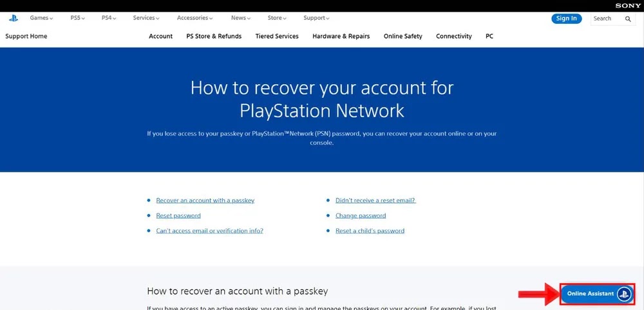This screenshot has height=310, width=644.
Task: Click the search magnifier icon
Action: (628, 19)
